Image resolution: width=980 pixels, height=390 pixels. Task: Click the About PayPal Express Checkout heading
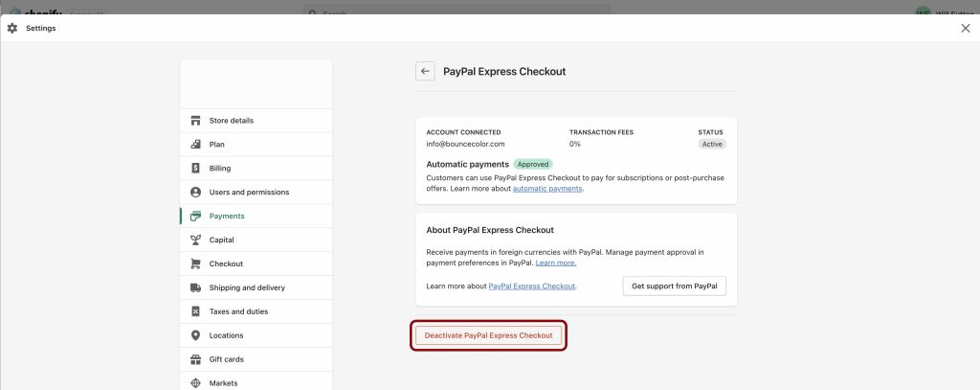click(490, 230)
